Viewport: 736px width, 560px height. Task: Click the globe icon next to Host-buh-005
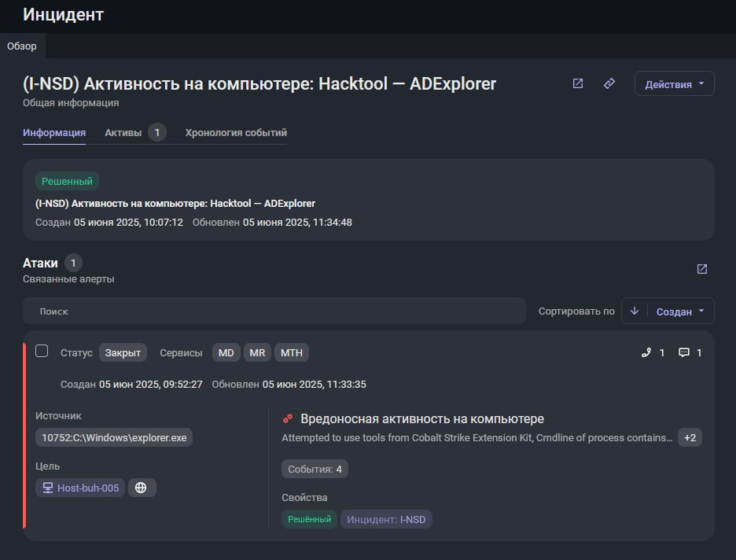[142, 488]
